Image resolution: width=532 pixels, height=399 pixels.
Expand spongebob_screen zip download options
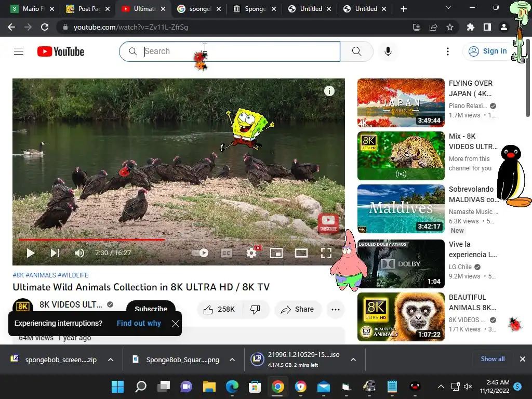pos(111,360)
